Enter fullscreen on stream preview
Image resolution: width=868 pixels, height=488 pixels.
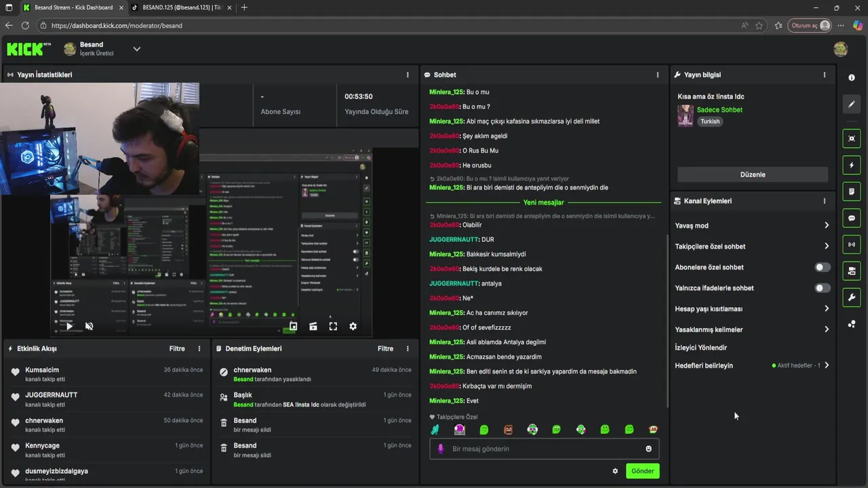[x=333, y=326]
